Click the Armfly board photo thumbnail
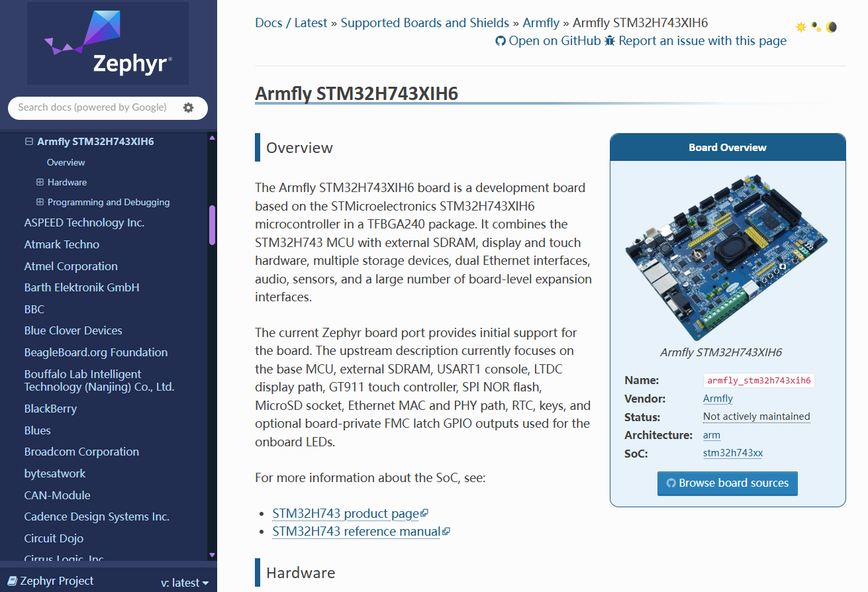The height and width of the screenshot is (592, 868). pyautogui.click(x=728, y=257)
